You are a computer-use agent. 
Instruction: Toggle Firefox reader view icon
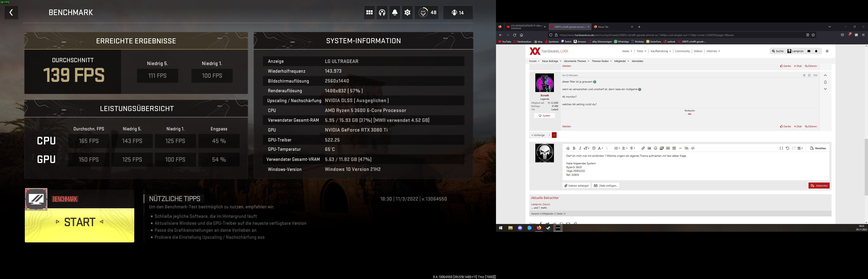click(808, 35)
